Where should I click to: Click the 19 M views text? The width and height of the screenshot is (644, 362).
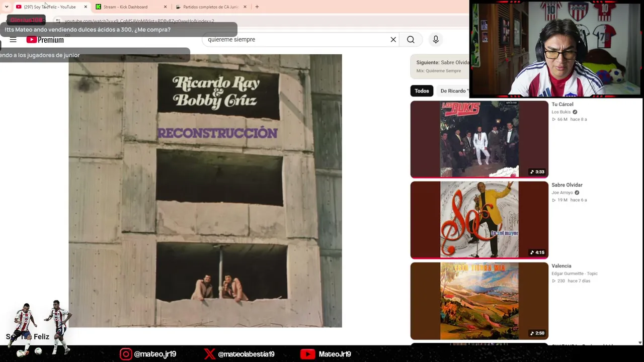pos(562,200)
